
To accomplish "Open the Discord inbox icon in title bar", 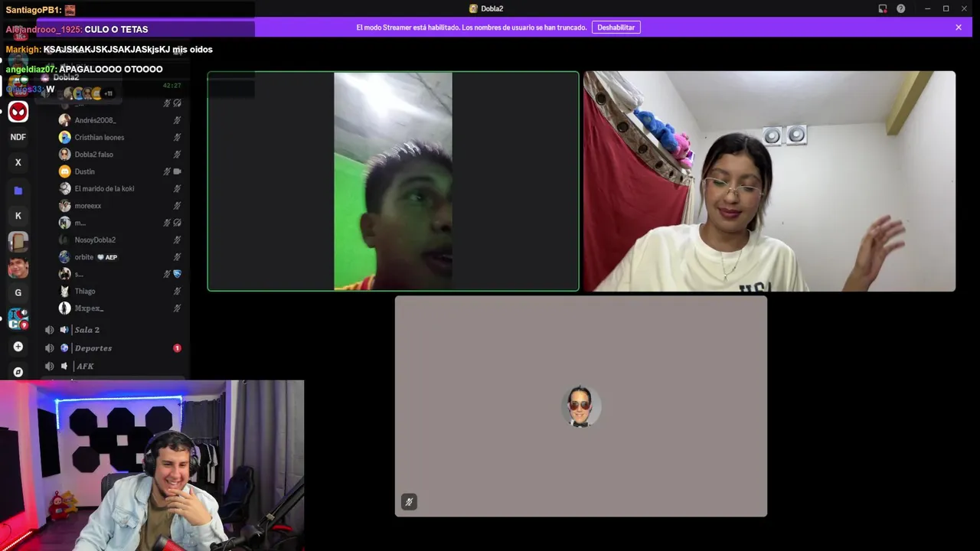I will click(883, 8).
